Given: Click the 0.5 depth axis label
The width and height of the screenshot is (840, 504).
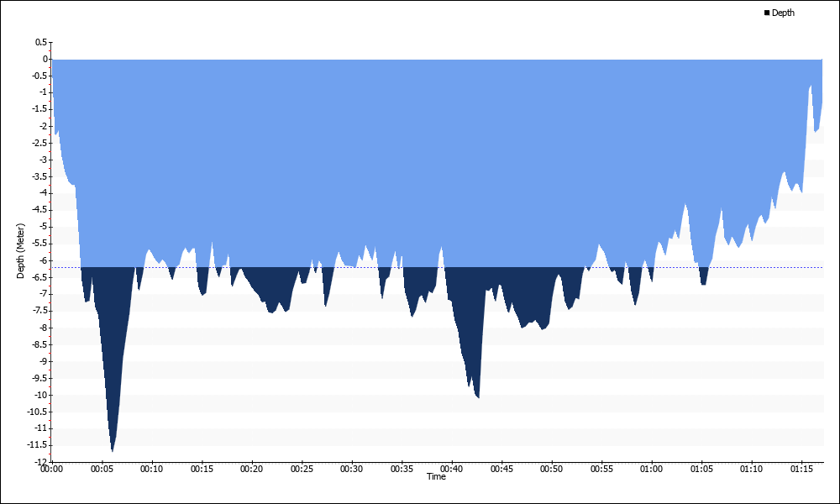Looking at the screenshot, I should [41, 42].
